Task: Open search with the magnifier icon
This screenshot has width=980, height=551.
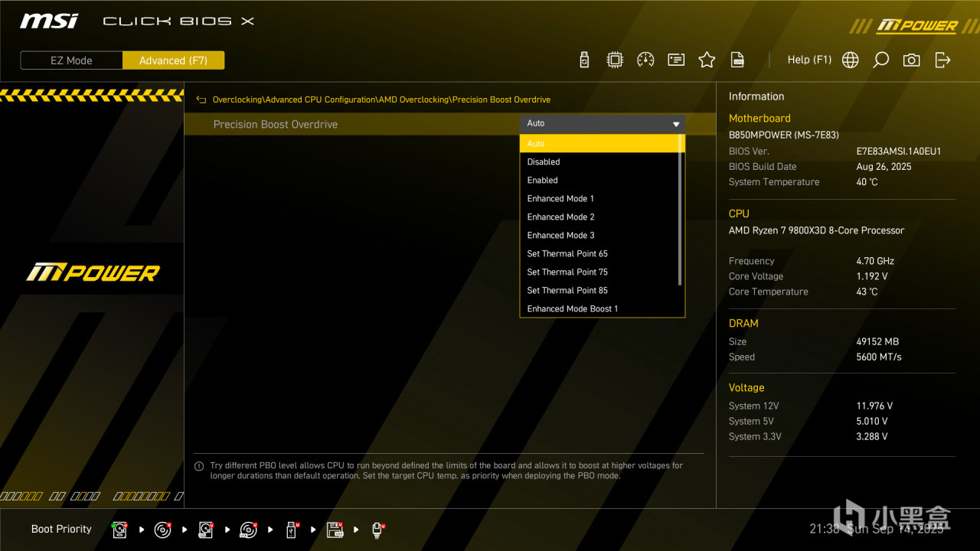Action: click(881, 60)
